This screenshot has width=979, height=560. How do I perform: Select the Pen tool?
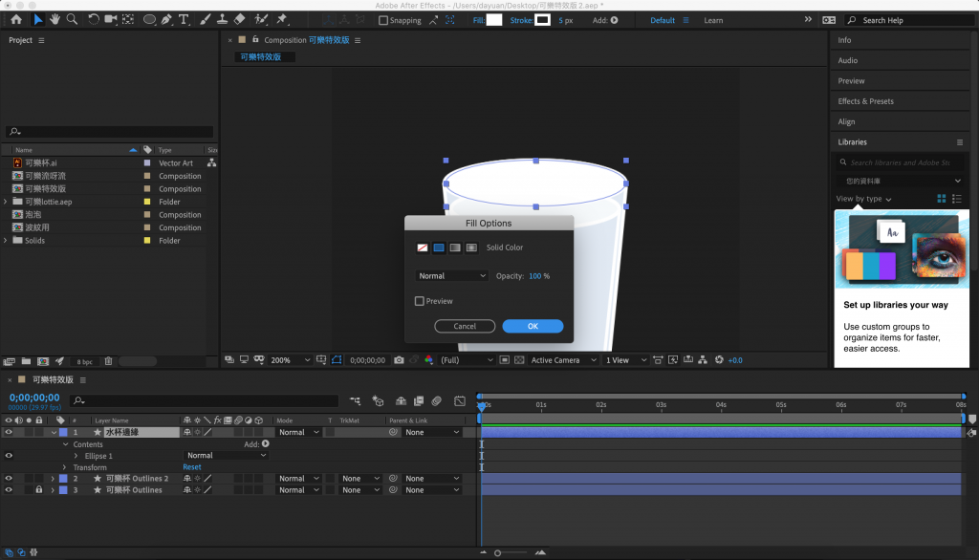[x=166, y=19]
